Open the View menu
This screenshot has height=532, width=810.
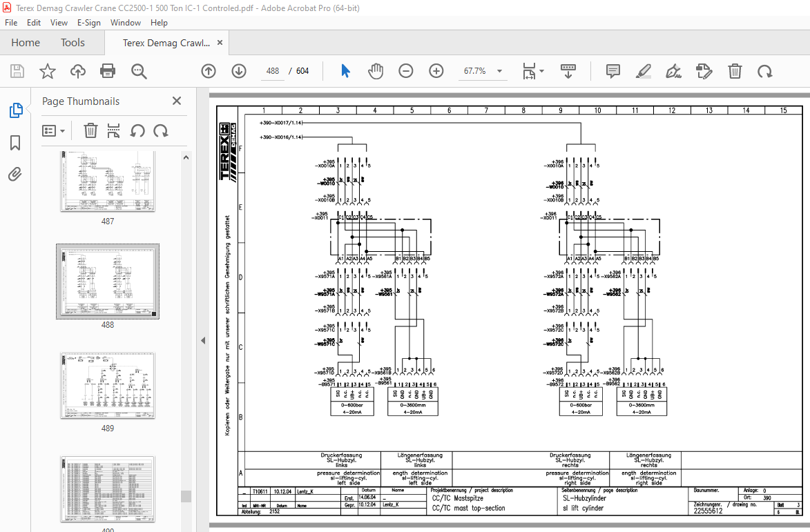pos(59,23)
